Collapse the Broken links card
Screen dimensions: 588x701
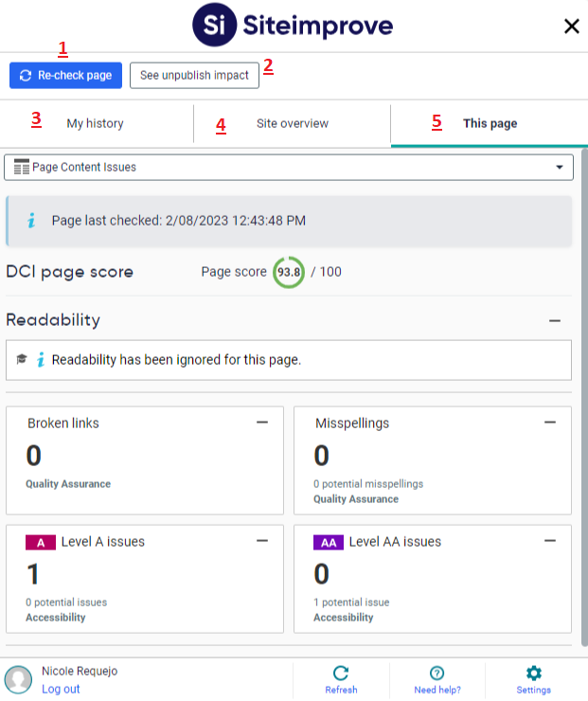point(262,422)
